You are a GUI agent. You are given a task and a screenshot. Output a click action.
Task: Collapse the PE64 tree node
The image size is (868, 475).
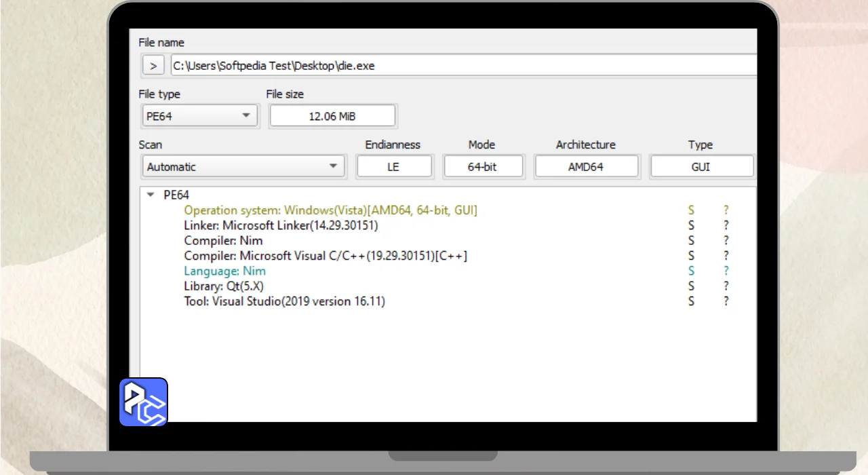pos(151,195)
